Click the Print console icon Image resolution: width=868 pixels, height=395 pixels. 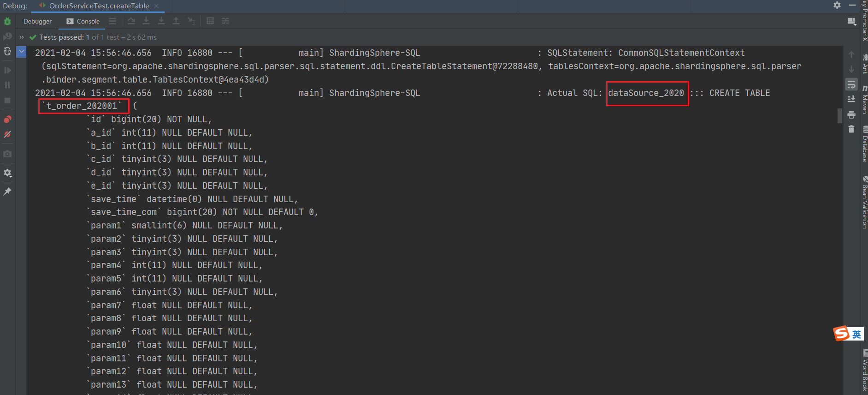(851, 114)
